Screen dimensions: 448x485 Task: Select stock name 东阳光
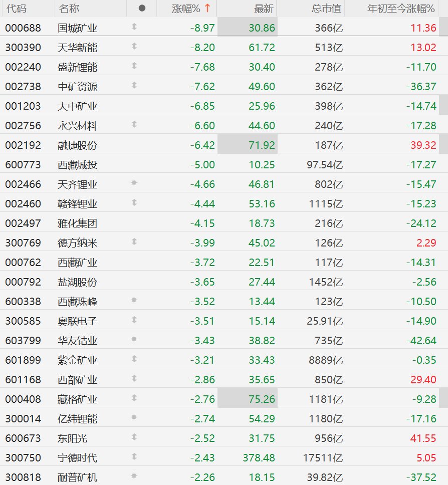point(72,438)
